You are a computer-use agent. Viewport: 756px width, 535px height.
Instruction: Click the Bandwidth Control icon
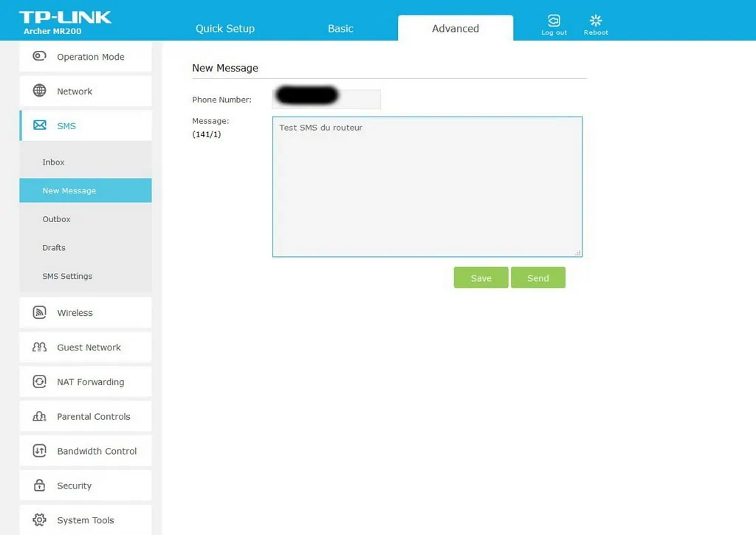coord(40,451)
